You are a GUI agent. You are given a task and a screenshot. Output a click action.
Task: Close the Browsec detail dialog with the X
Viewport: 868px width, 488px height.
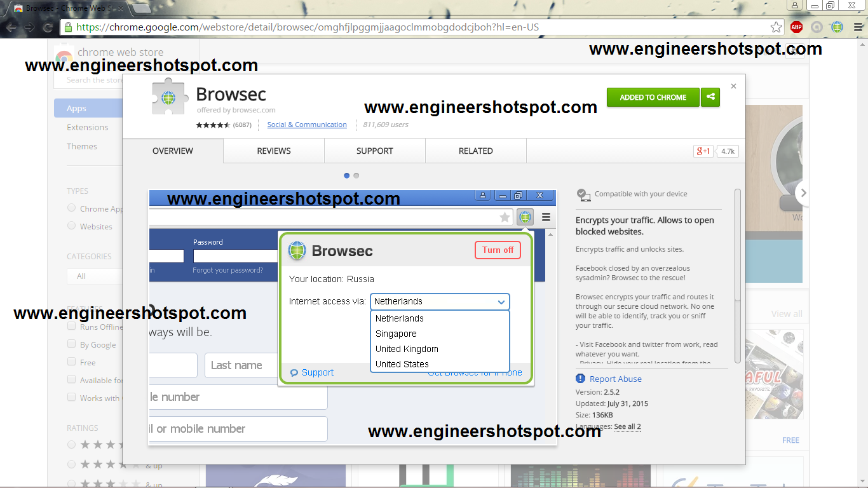tap(733, 86)
